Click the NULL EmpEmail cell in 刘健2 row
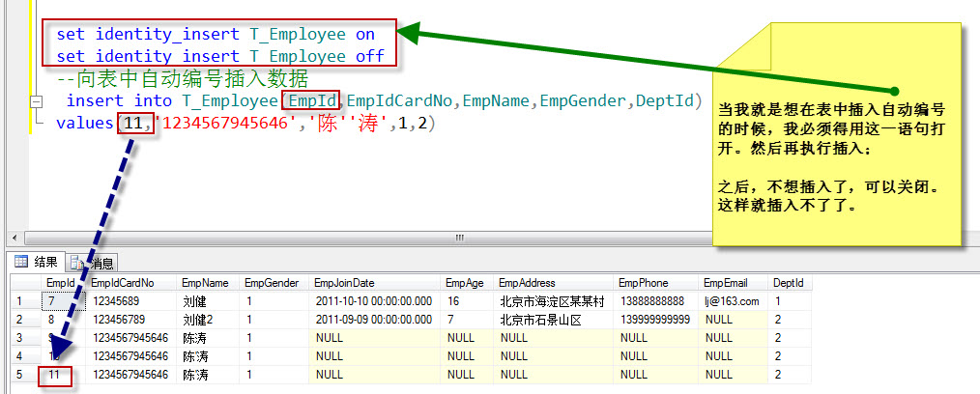 click(x=734, y=320)
